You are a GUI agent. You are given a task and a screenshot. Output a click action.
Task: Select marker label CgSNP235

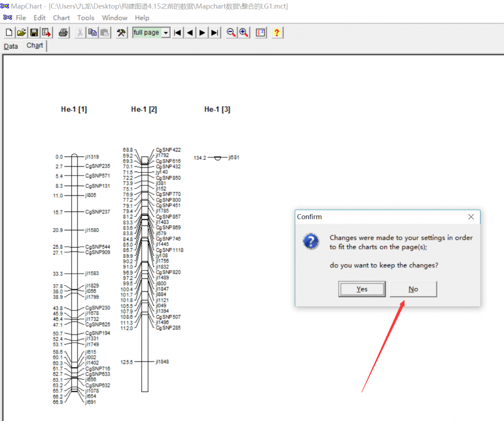coord(97,166)
